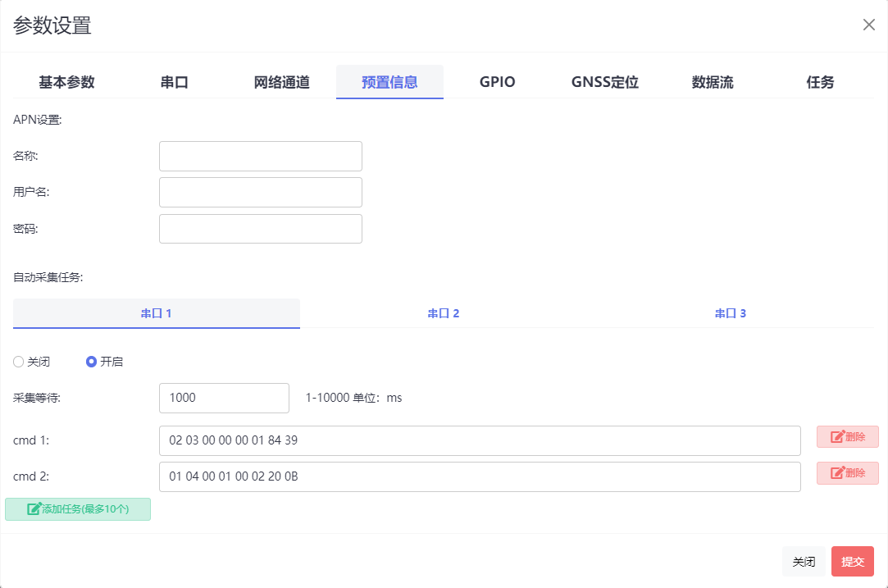Select the 串口 3 sub-tab
The width and height of the screenshot is (888, 588).
click(730, 312)
